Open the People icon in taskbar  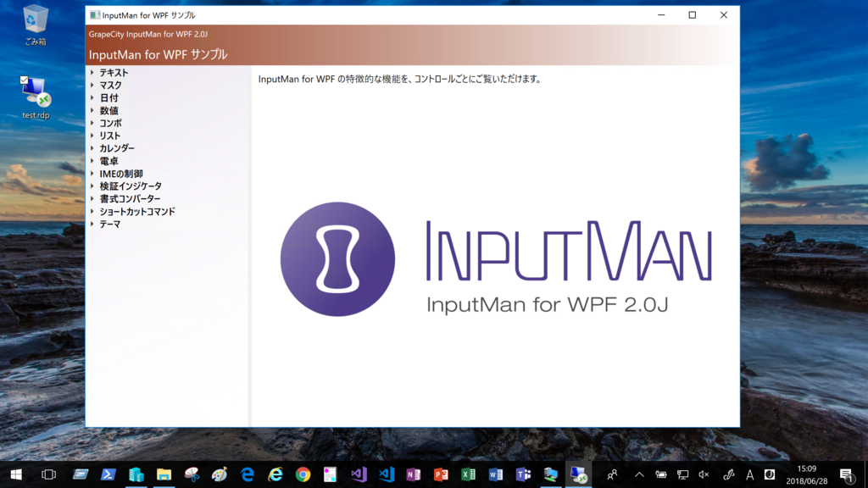[x=612, y=474]
